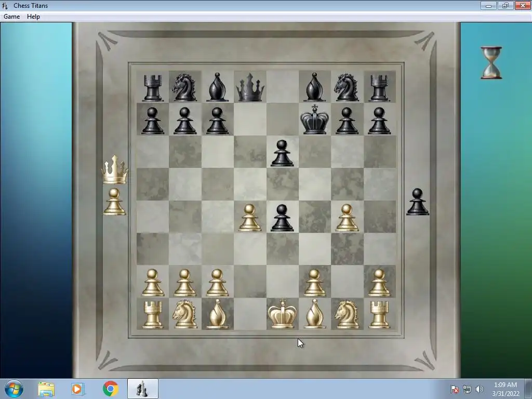The image size is (532, 399).
Task: Open Google Chrome from the taskbar
Action: point(110,389)
